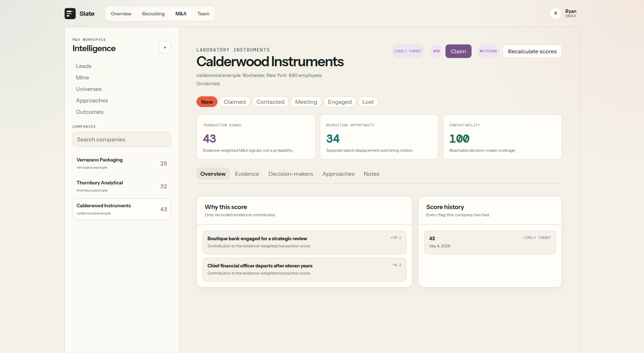Open the Approaches tab in company detail
Image resolution: width=644 pixels, height=353 pixels.
pos(338,174)
